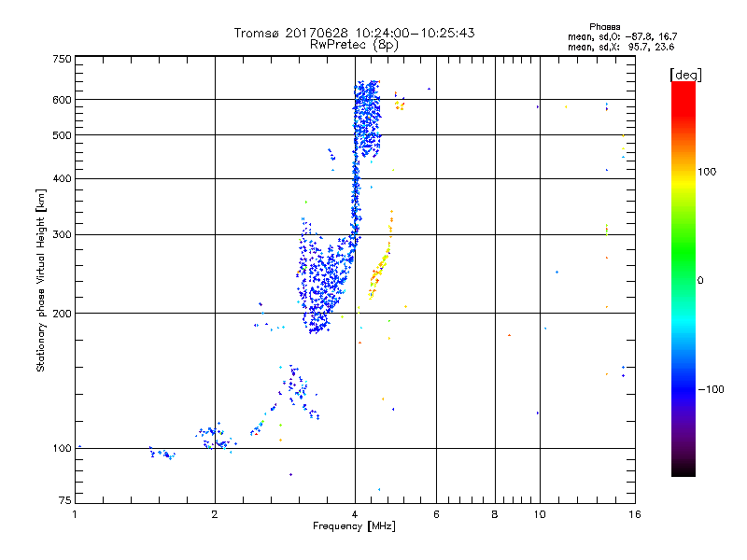The height and width of the screenshot is (560, 747).
Task: Click the colorbar tick label '0'
Action: pos(700,281)
